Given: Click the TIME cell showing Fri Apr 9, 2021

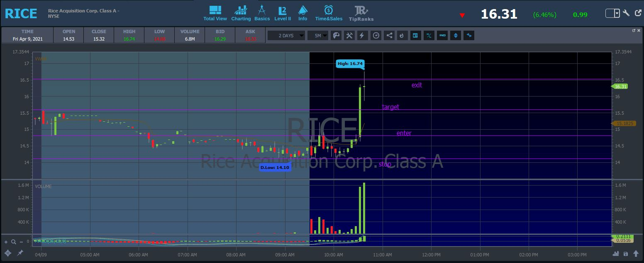Looking at the screenshot, I should pos(27,35).
